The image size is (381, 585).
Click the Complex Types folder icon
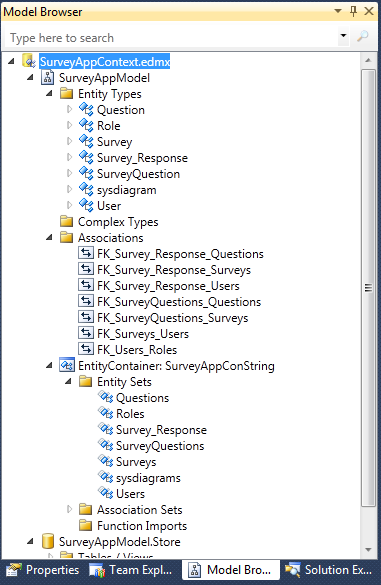tap(66, 221)
